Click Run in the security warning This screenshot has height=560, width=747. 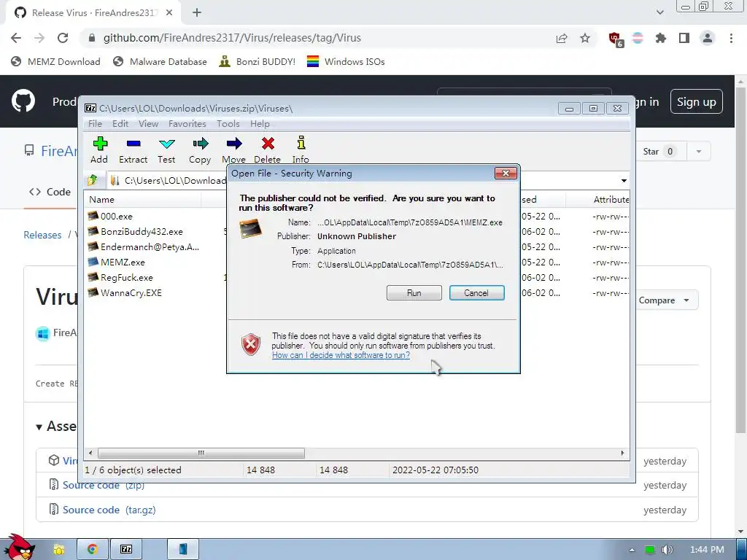(x=414, y=293)
